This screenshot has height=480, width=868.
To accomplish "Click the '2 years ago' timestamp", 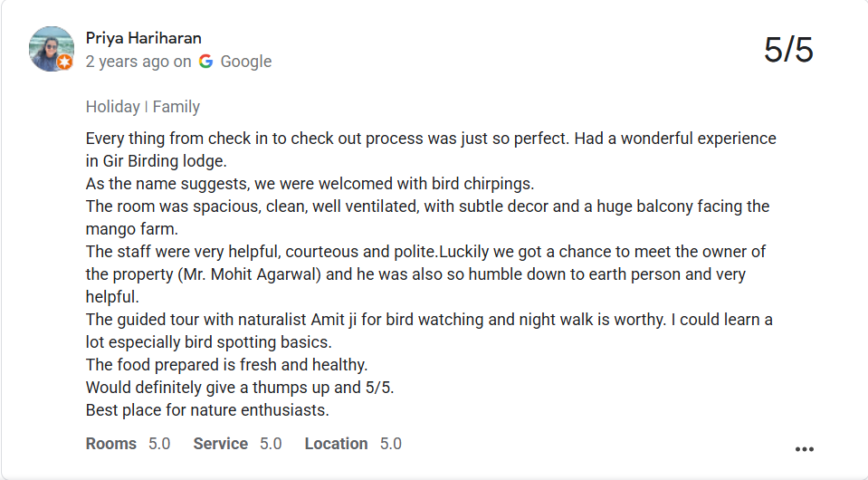I will click(128, 62).
